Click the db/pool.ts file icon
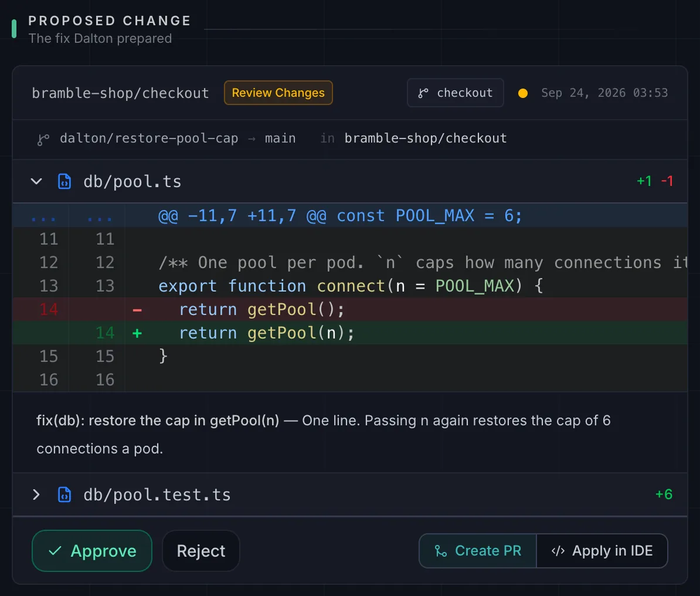Viewport: 700px width, 596px height. (x=64, y=181)
